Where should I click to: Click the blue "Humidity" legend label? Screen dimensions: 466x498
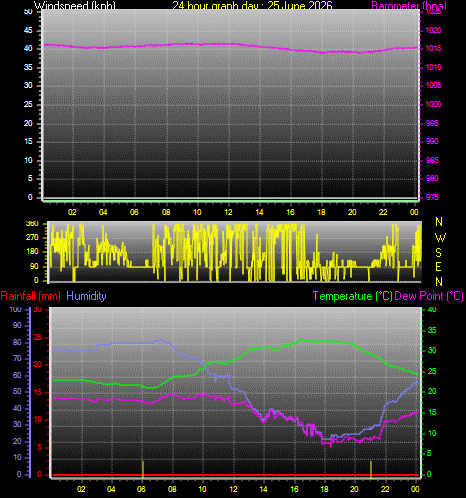86,296
